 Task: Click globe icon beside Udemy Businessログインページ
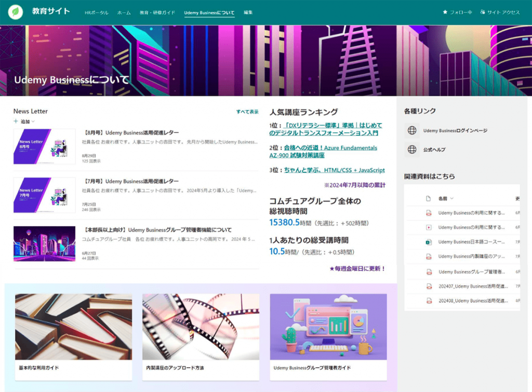click(x=412, y=130)
